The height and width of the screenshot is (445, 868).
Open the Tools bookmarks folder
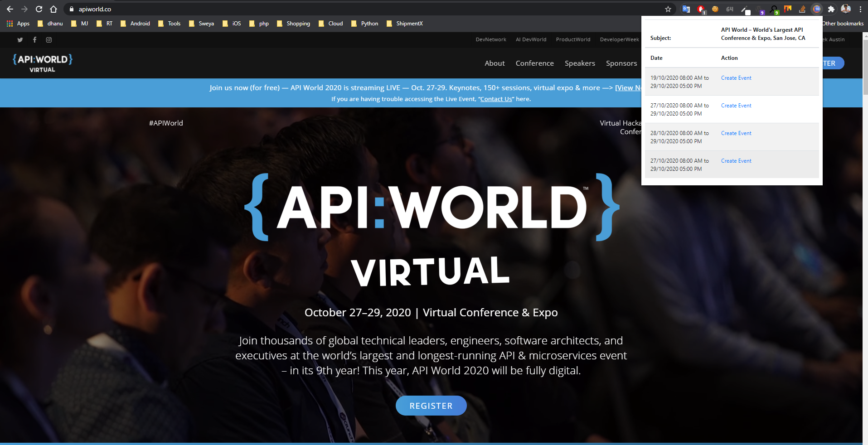(170, 24)
